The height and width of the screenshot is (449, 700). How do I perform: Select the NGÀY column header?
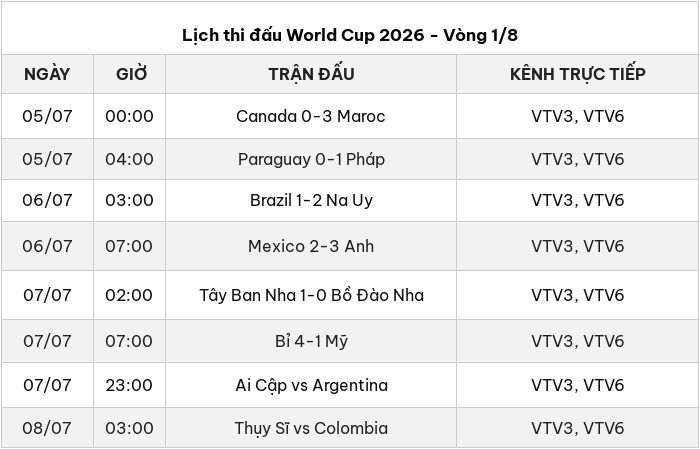pyautogui.click(x=47, y=74)
